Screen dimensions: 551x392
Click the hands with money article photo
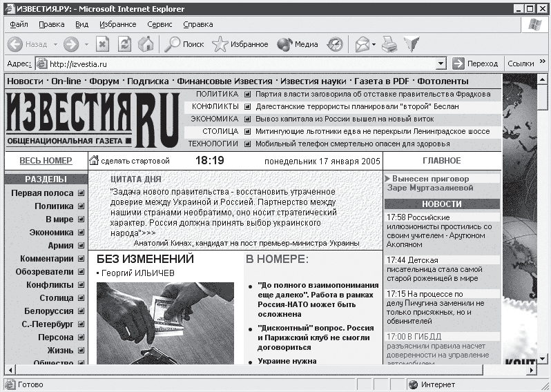pyautogui.click(x=165, y=323)
